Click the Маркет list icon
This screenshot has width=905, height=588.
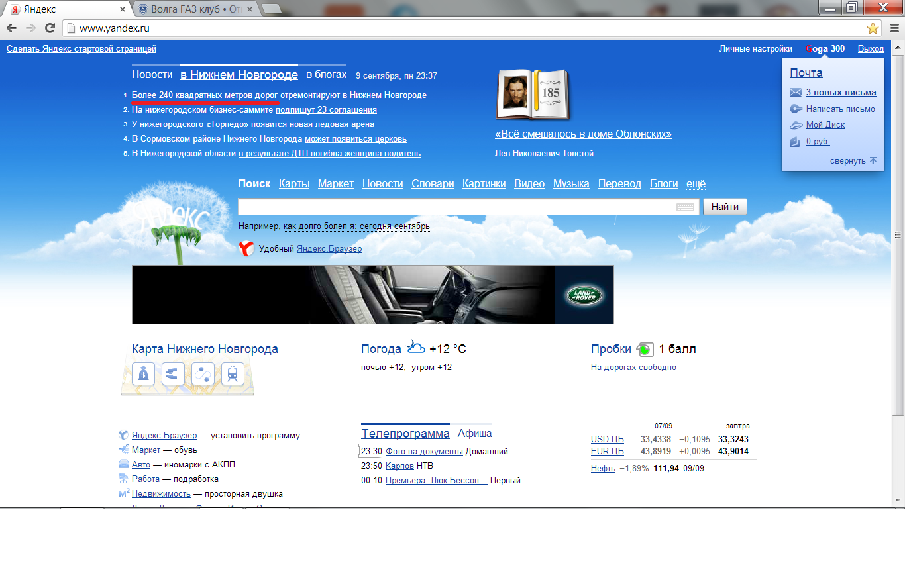pyautogui.click(x=123, y=450)
